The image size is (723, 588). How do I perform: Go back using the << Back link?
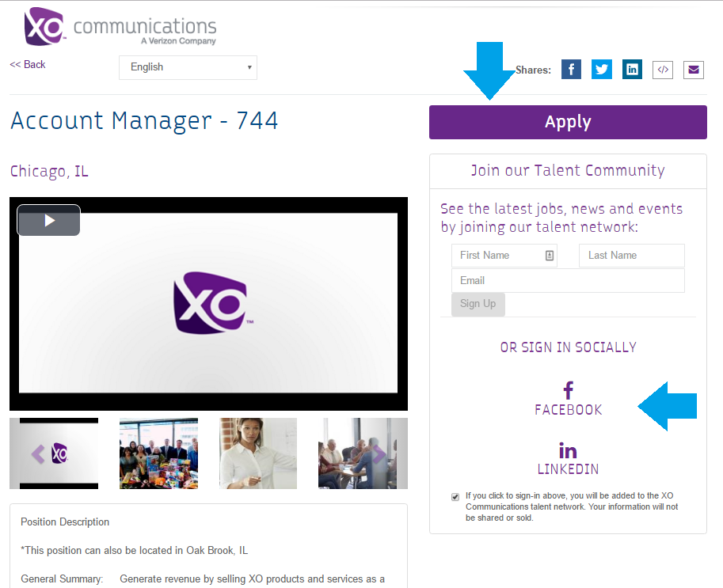28,65
